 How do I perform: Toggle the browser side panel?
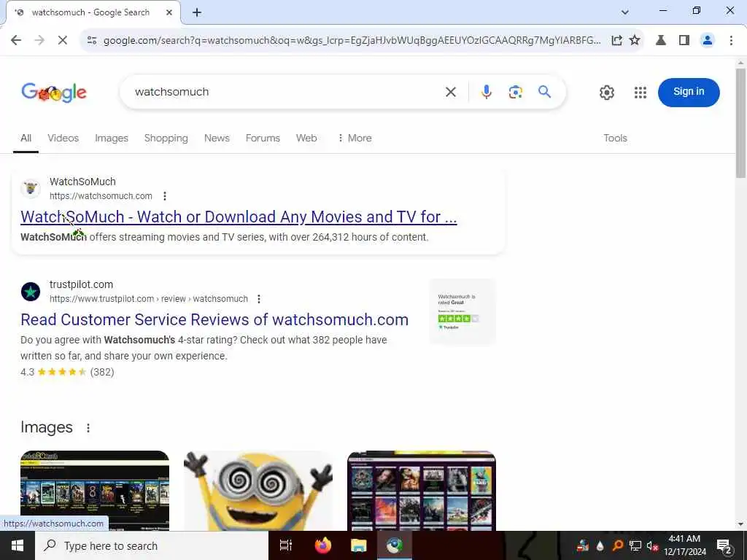click(x=684, y=41)
